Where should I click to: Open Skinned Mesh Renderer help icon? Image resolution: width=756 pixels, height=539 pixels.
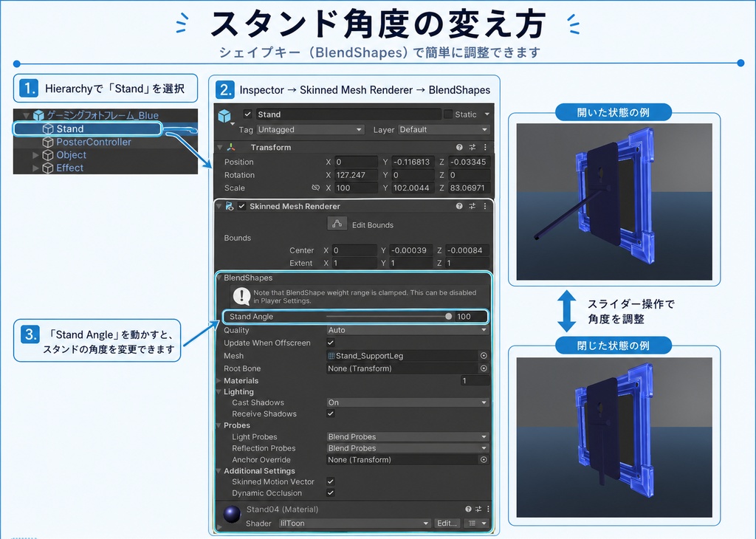(459, 206)
